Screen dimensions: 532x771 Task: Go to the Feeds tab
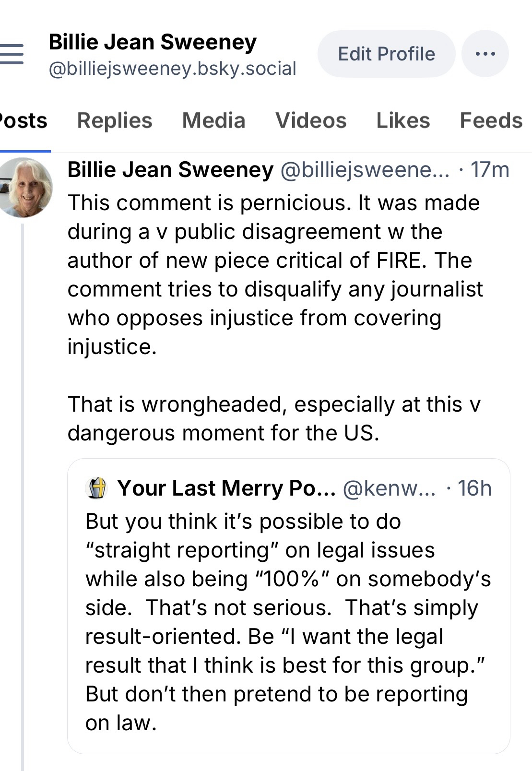point(491,121)
